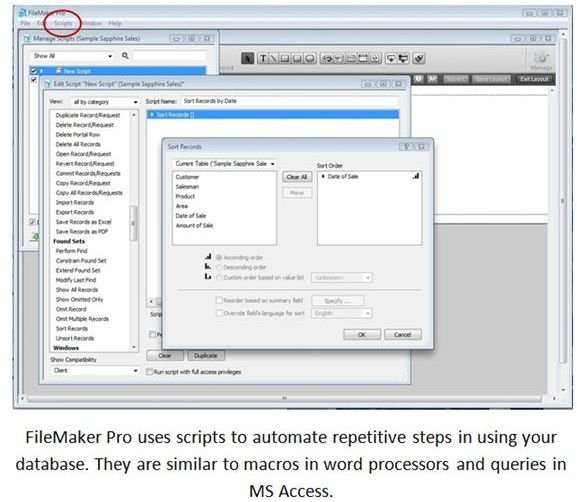
Task: Select Amount of Sale in the field list
Action: (194, 225)
